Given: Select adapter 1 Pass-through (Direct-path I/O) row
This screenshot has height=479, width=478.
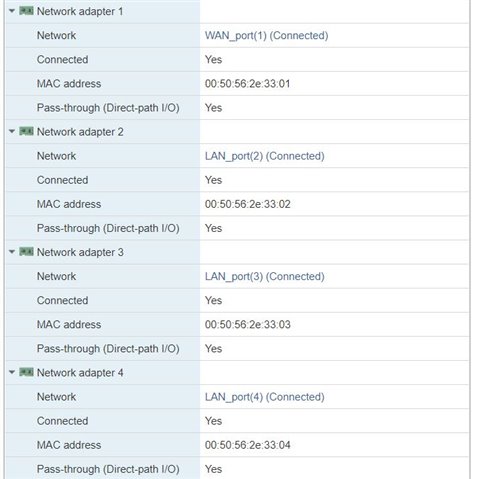Looking at the screenshot, I should pyautogui.click(x=237, y=107).
